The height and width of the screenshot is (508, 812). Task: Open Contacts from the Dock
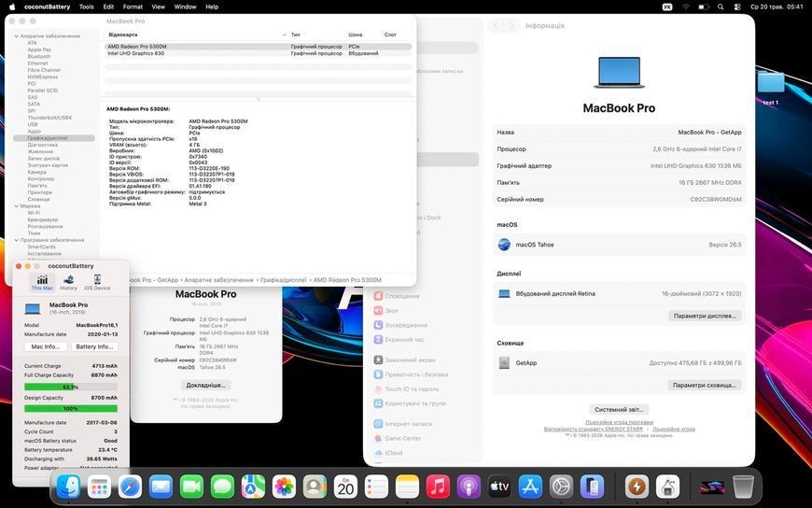tap(315, 487)
